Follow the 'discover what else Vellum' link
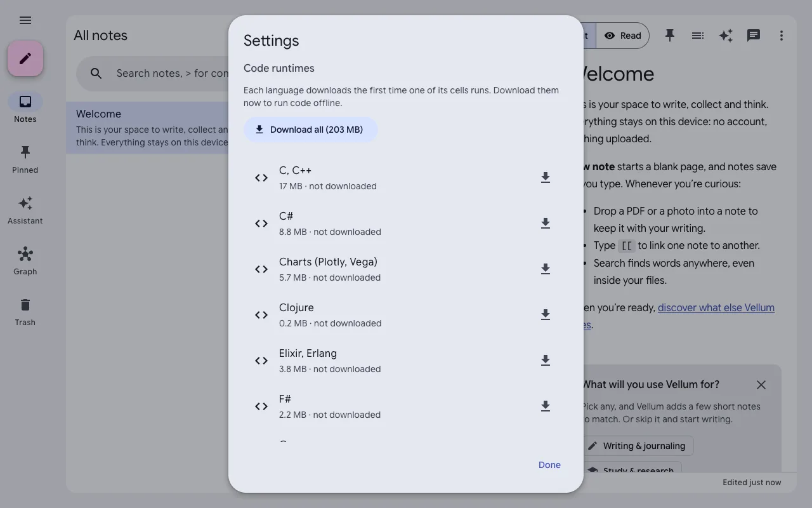This screenshot has width=812, height=508. point(716,307)
